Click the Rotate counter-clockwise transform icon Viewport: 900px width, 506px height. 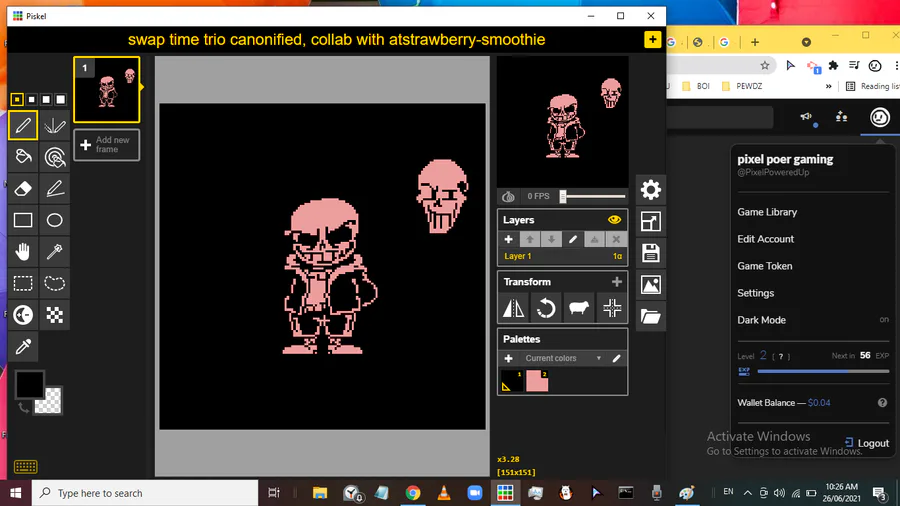click(x=546, y=308)
